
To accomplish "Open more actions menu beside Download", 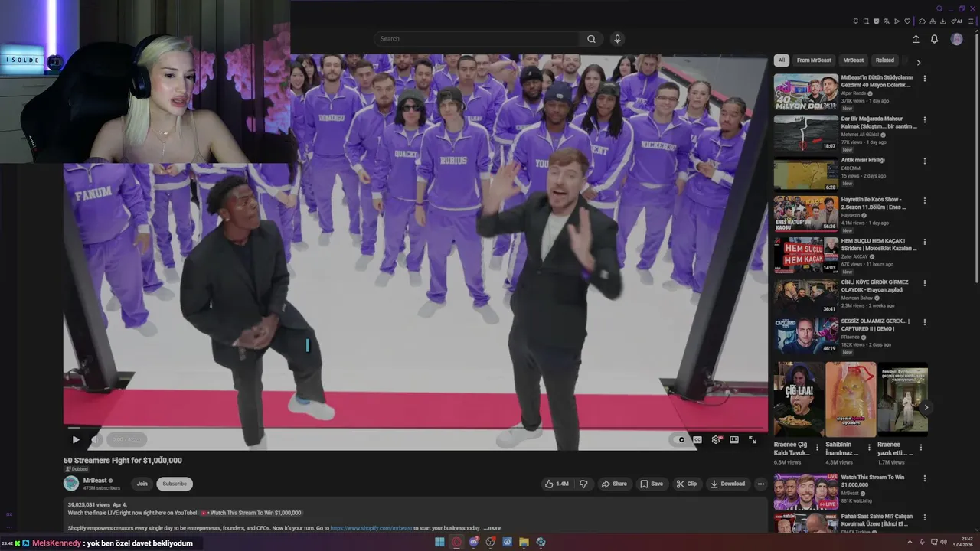I will [x=760, y=484].
